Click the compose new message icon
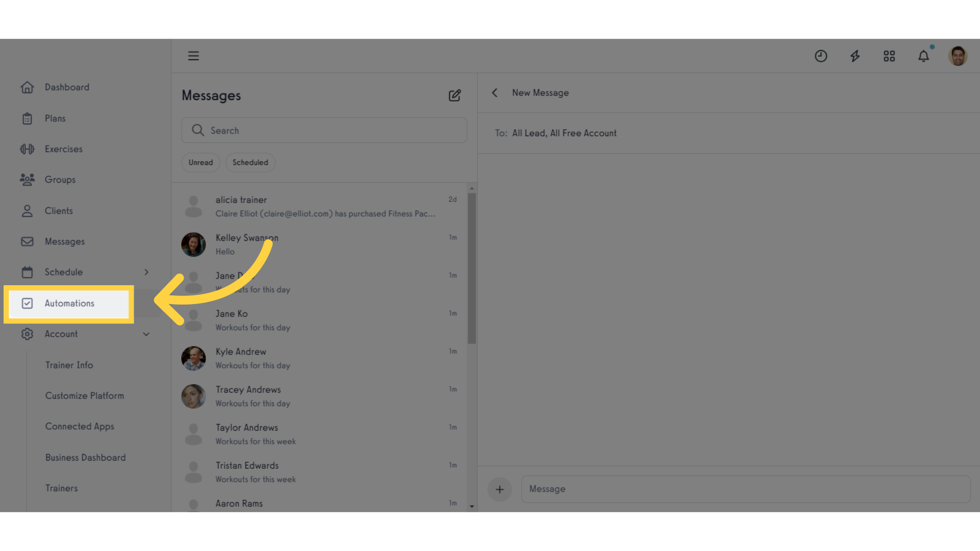 pos(455,95)
